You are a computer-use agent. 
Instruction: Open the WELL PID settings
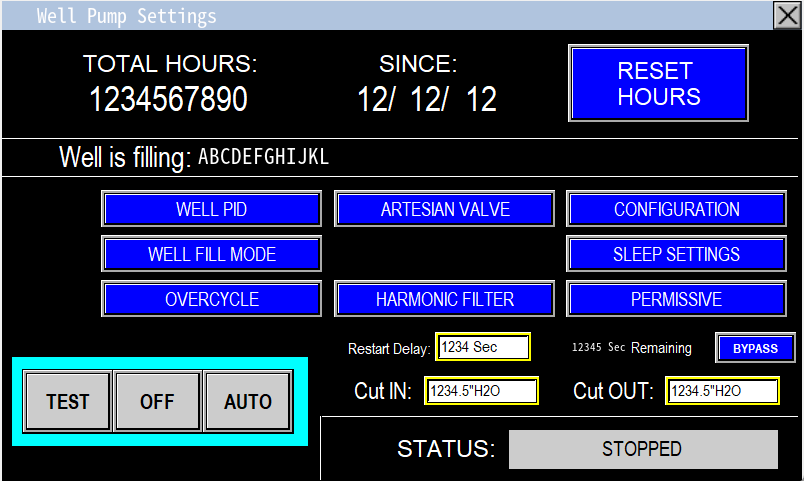click(211, 210)
